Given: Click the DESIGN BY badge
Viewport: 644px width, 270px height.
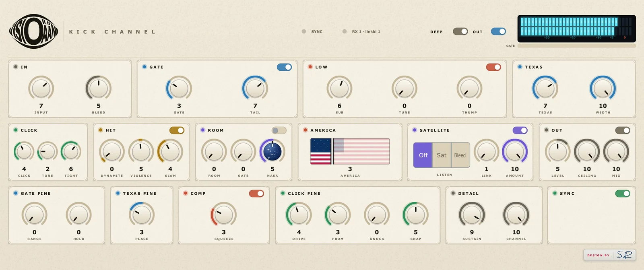Looking at the screenshot, I should (610, 255).
